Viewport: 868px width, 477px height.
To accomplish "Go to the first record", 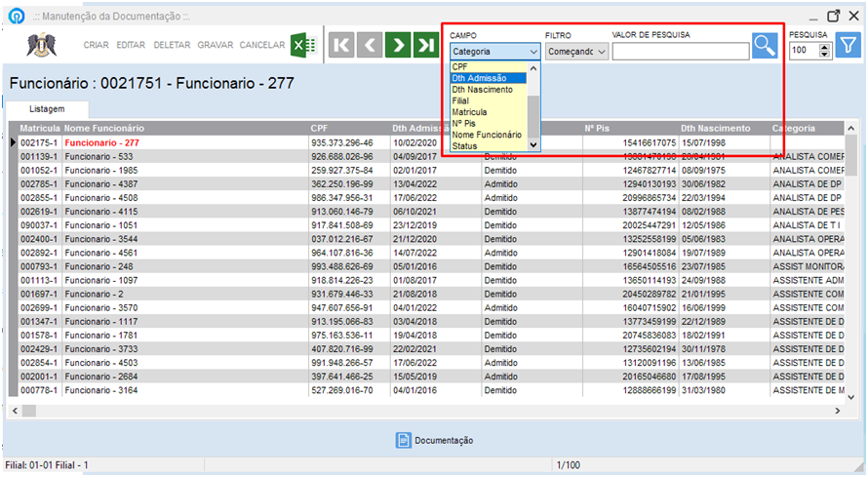I will (341, 45).
